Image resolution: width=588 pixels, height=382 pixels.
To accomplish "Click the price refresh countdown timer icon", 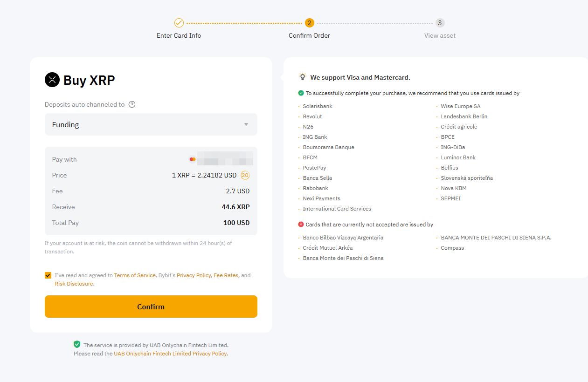I will pyautogui.click(x=245, y=175).
